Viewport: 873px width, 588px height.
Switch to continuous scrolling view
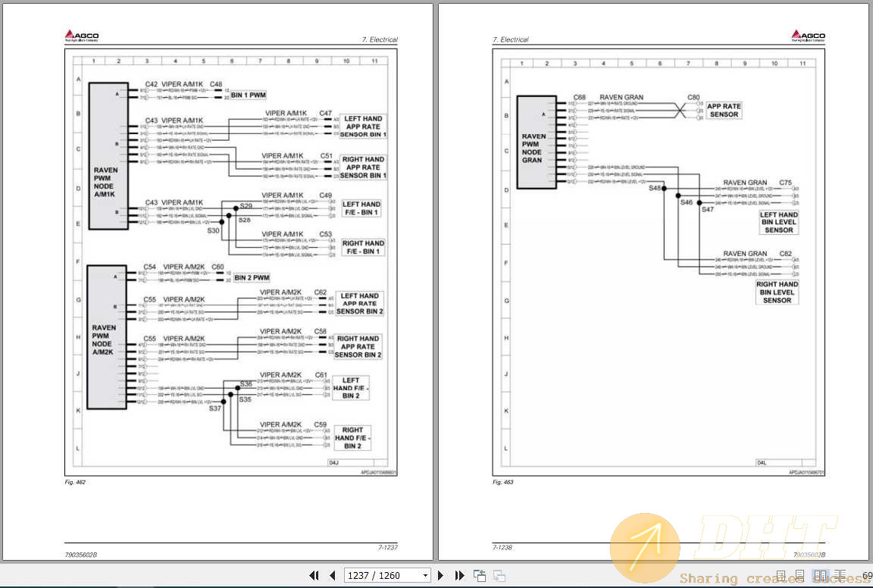coord(800,575)
